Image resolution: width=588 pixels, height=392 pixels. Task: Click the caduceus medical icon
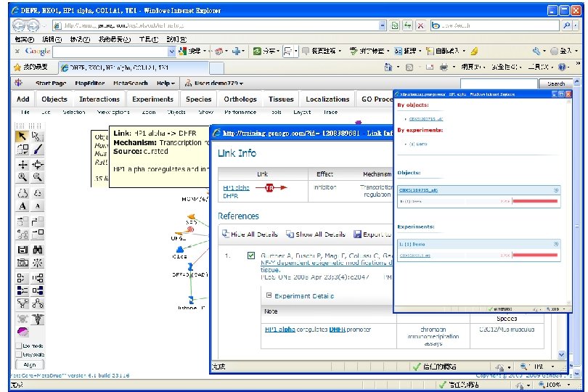[x=38, y=319]
